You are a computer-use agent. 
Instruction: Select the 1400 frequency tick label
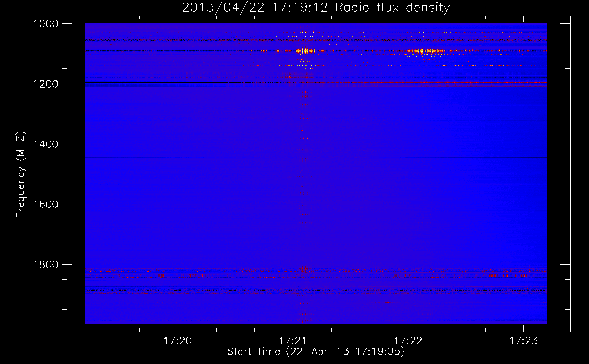(x=46, y=144)
